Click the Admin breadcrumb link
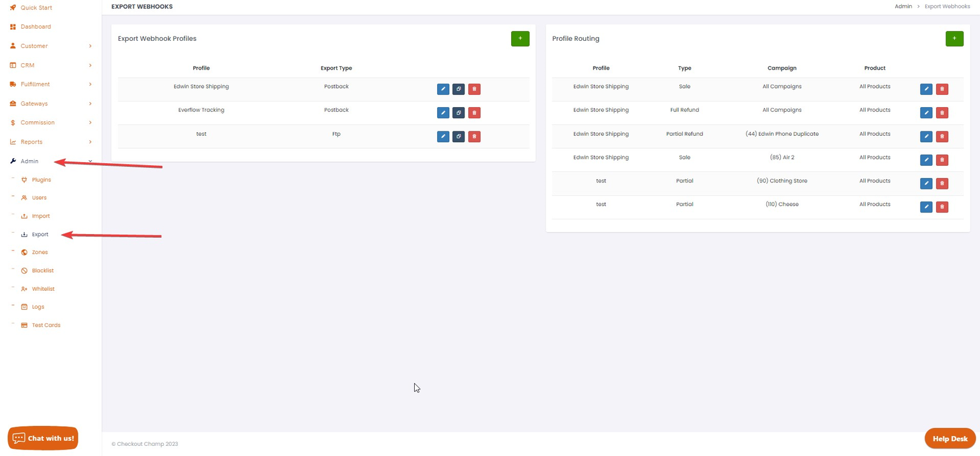The width and height of the screenshot is (980, 456). click(x=903, y=6)
